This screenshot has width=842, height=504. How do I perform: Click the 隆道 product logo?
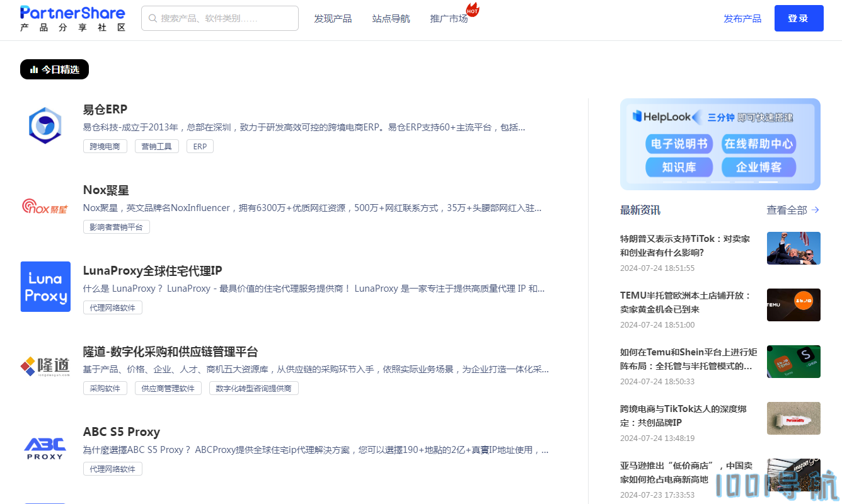coord(45,367)
